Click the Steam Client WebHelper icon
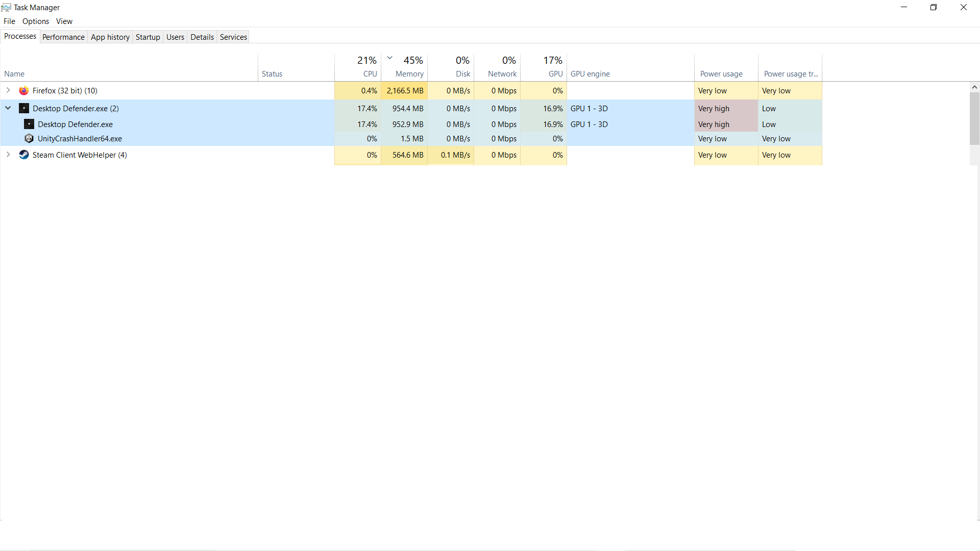980x551 pixels. point(24,155)
